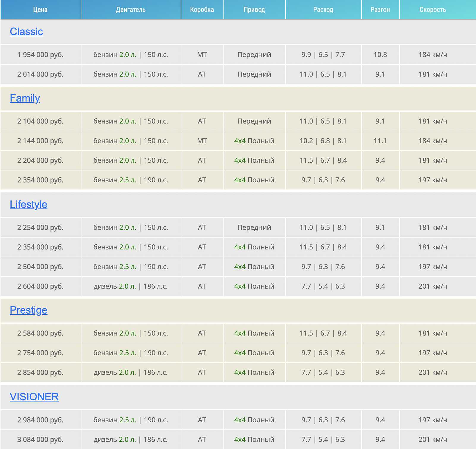Select the 1 954 000 руб. price cell
Viewport: 476px width, 449px height.
pyautogui.click(x=40, y=55)
